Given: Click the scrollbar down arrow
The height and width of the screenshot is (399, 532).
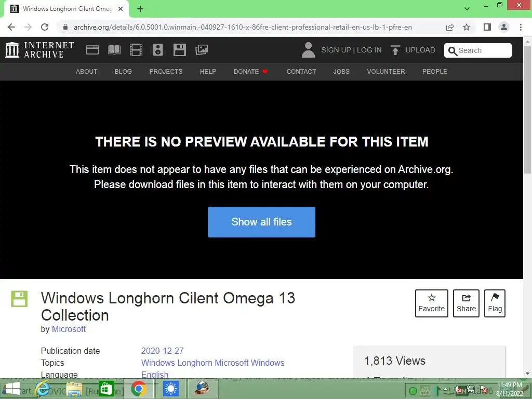Looking at the screenshot, I should coord(528,374).
